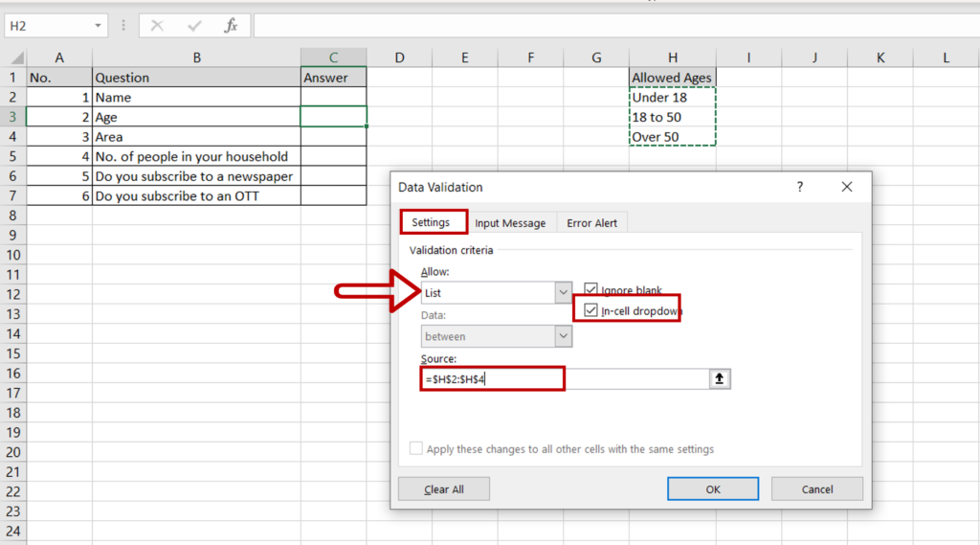The image size is (980, 545).
Task: Select the Settings tab
Action: coord(431,222)
